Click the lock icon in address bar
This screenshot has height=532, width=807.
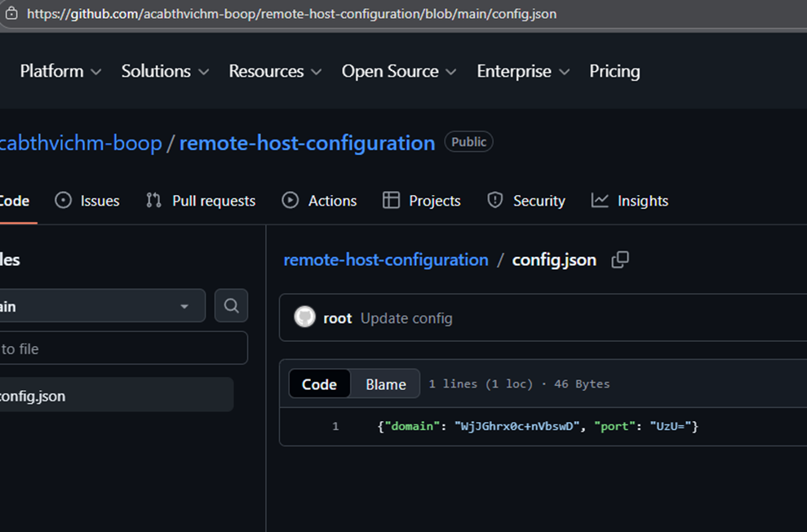pyautogui.click(x=11, y=13)
